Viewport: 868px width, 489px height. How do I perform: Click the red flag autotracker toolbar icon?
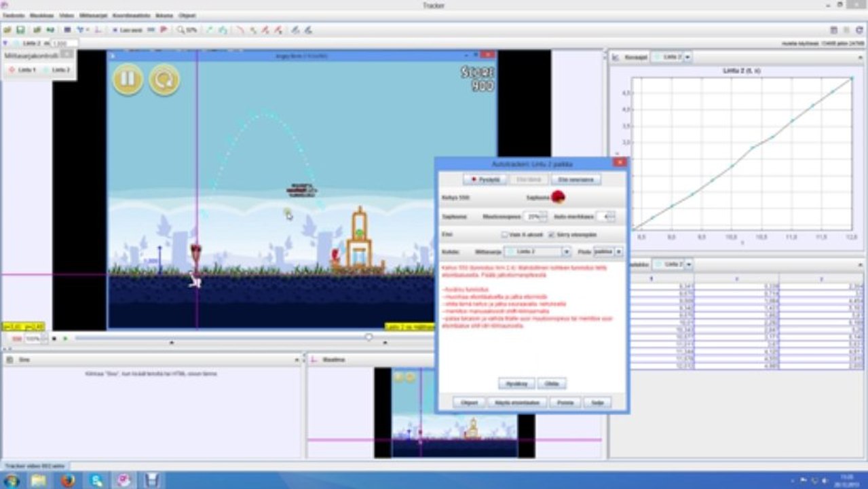164,30
